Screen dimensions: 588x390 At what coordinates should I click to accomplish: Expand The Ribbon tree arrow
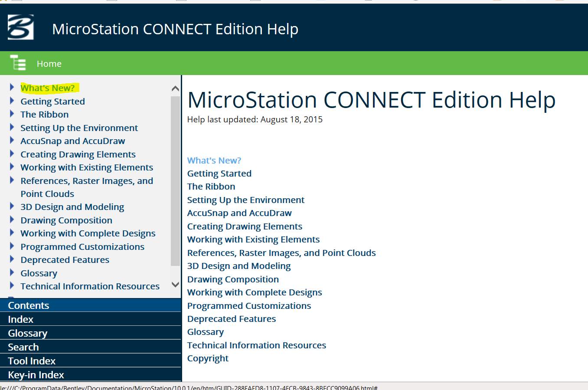pyautogui.click(x=12, y=114)
